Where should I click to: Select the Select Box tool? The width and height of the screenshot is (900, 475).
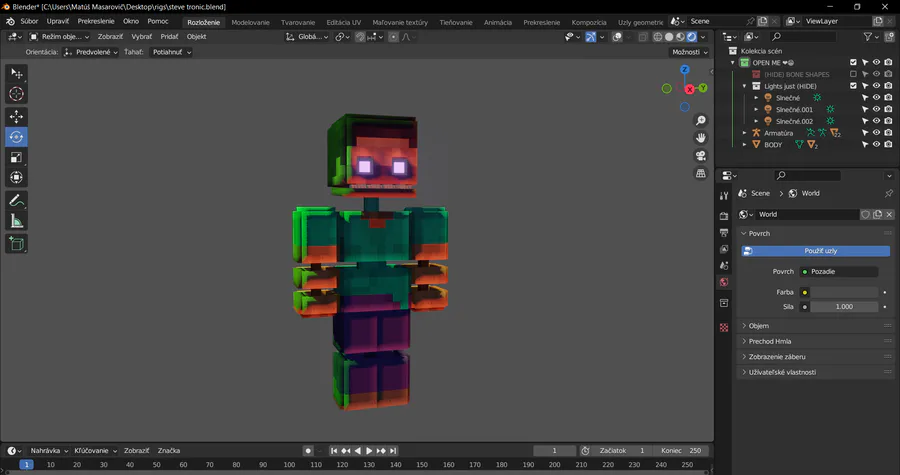coord(16,73)
